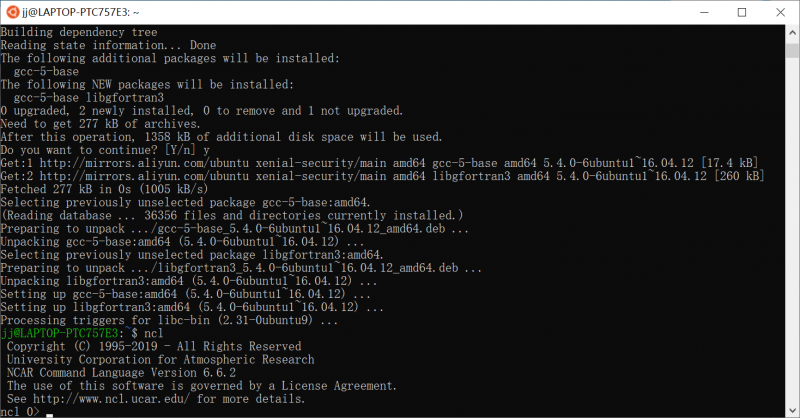Click the 'NCAR Command Language Version 6.6.2' line
The width and height of the screenshot is (800, 418).
(121, 372)
